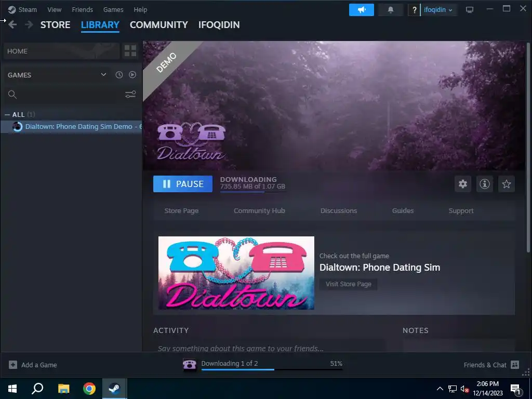Expand the GAMES filter dropdown
532x399 pixels.
click(x=103, y=75)
